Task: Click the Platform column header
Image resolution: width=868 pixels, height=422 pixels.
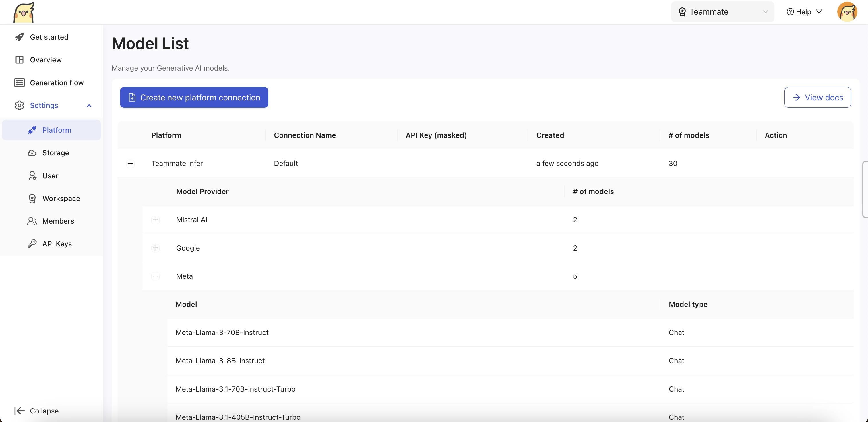Action: coord(166,135)
